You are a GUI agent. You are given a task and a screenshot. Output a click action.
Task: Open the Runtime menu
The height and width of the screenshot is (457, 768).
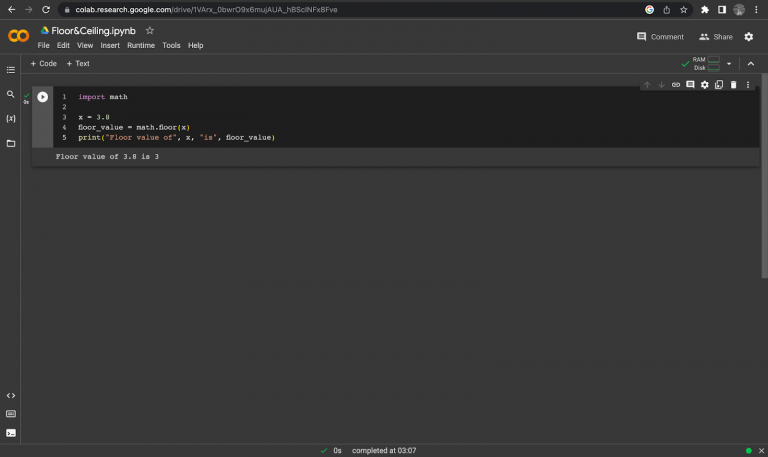[x=140, y=45]
